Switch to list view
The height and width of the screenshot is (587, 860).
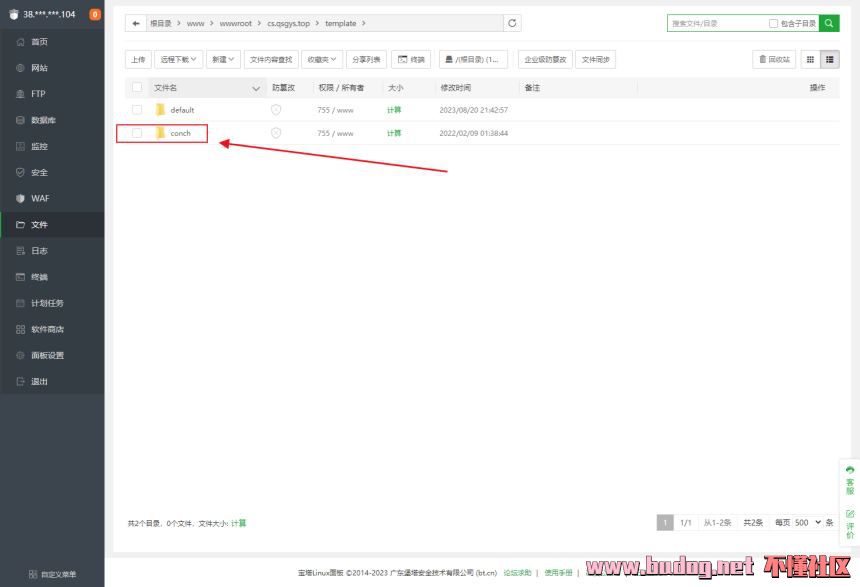click(830, 59)
